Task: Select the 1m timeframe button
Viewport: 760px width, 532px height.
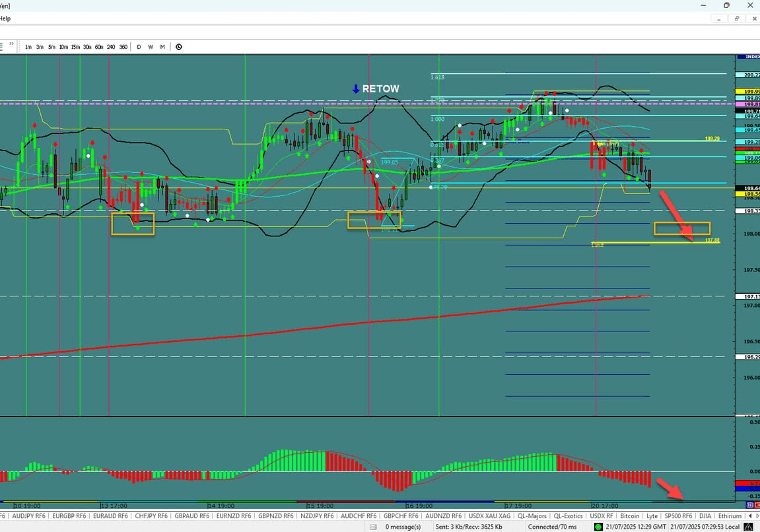Action: click(27, 47)
